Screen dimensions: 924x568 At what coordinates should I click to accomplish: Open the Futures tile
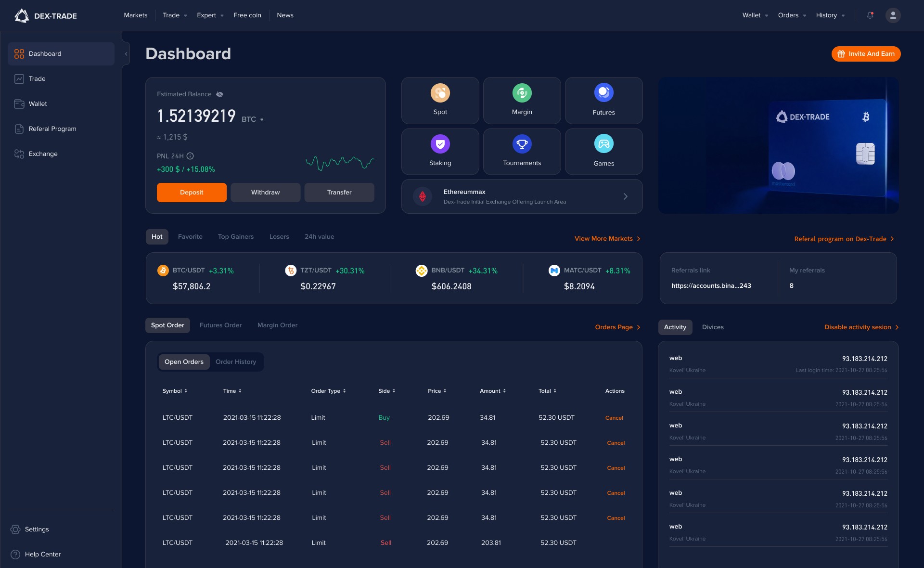click(603, 101)
